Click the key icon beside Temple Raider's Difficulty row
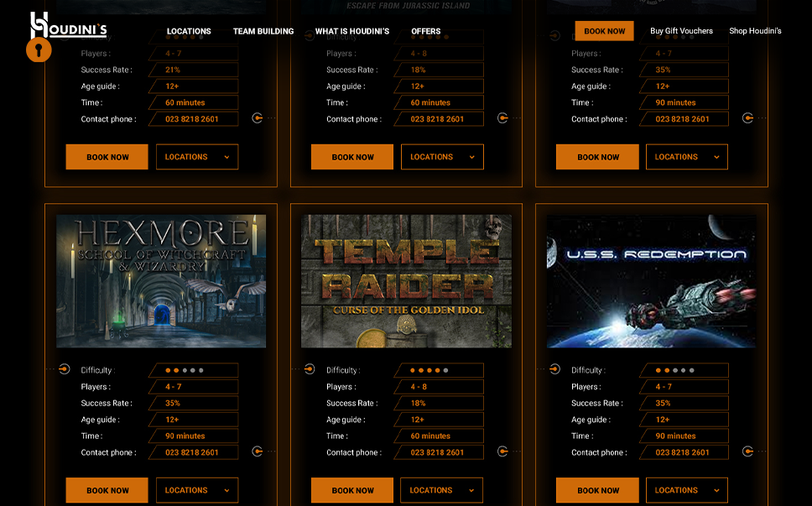 [310, 369]
